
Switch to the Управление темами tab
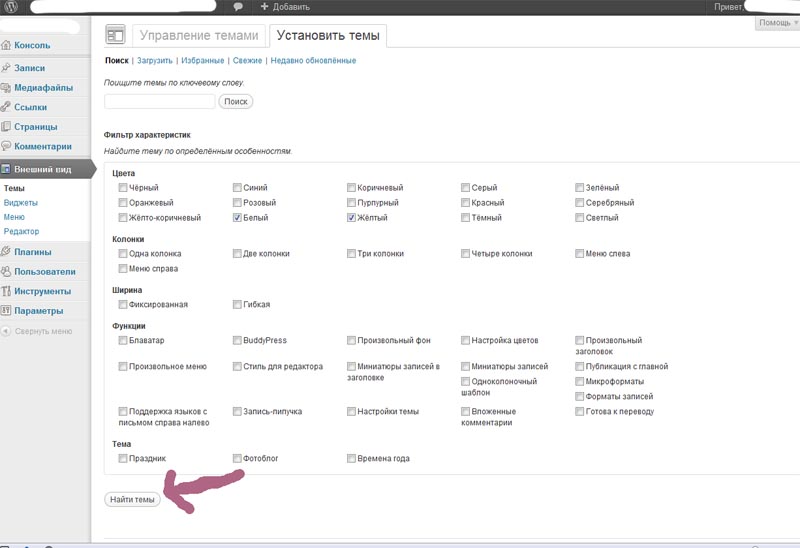coord(198,36)
